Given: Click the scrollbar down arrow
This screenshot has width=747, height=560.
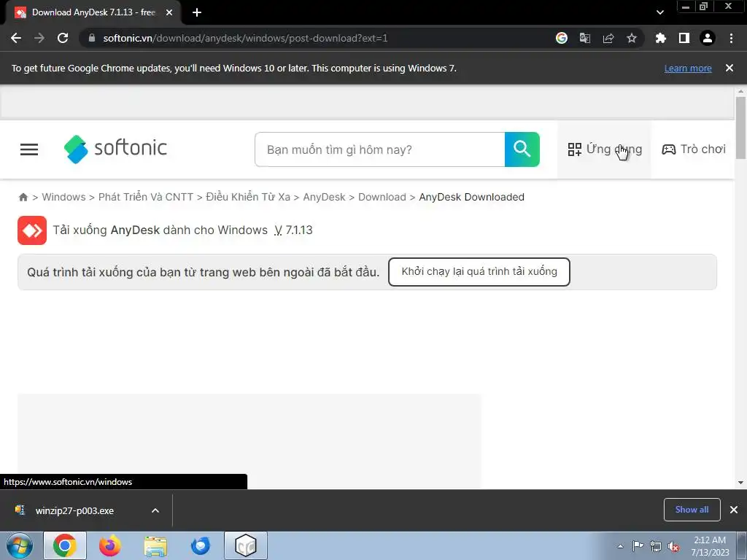Looking at the screenshot, I should pos(740,483).
